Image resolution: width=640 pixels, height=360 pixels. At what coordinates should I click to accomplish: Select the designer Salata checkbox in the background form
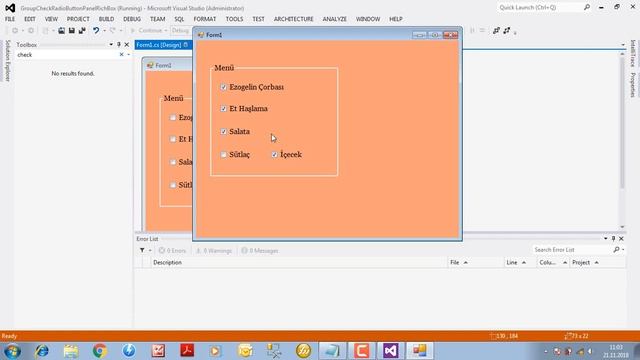pyautogui.click(x=173, y=162)
